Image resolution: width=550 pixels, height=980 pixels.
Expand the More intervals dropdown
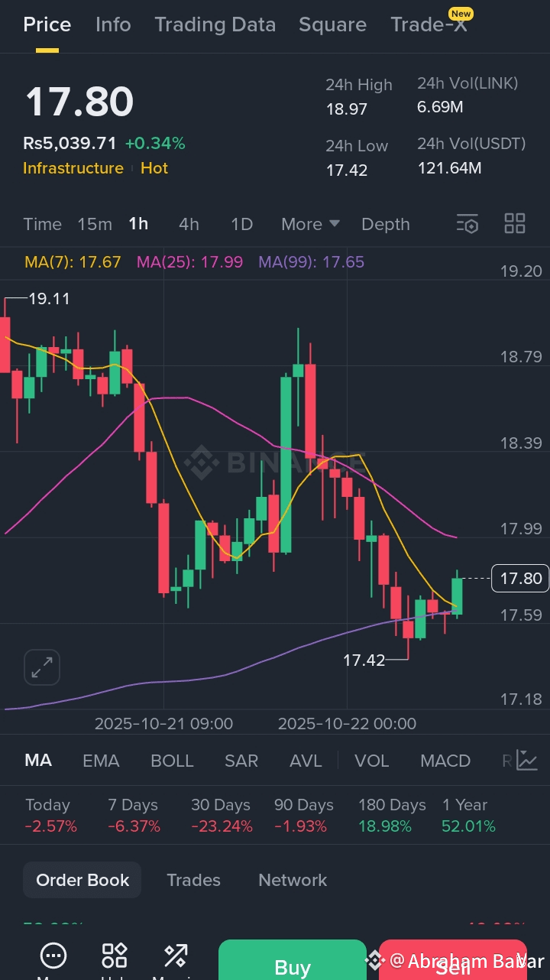310,224
